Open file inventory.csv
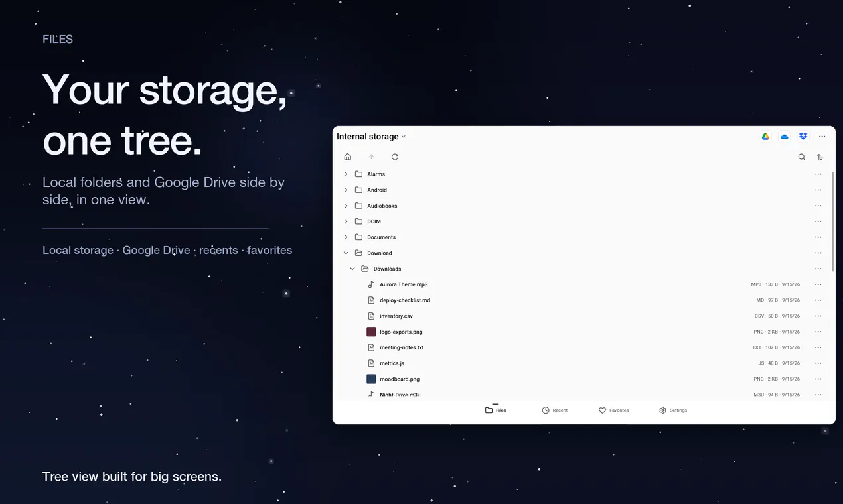 396,316
